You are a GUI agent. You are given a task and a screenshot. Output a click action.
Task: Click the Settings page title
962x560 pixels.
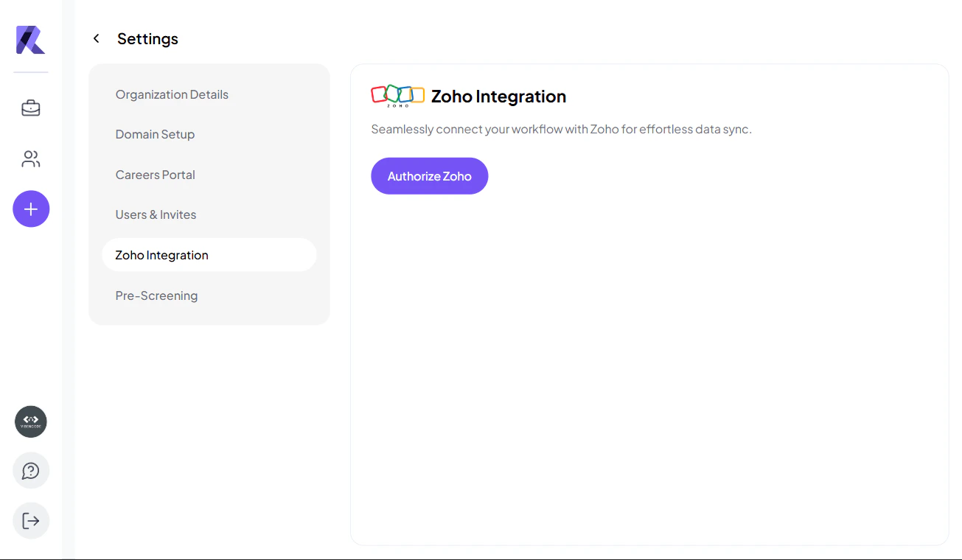pyautogui.click(x=147, y=38)
